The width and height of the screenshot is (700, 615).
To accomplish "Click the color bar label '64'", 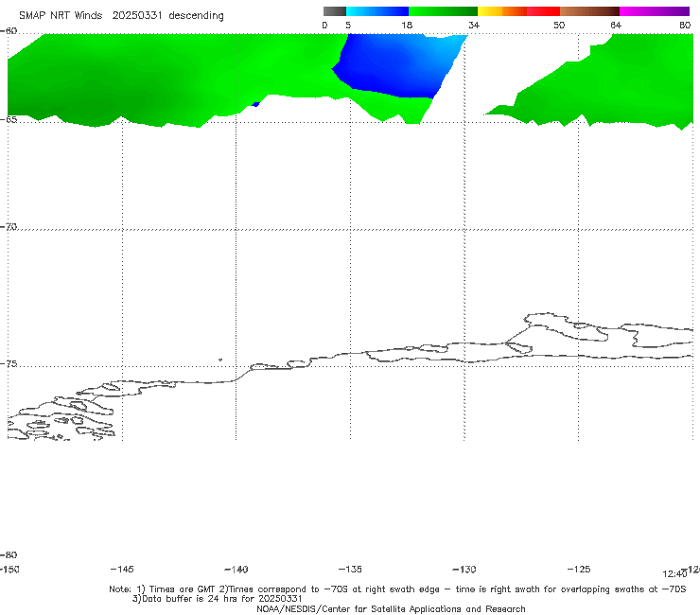I will point(616,25).
